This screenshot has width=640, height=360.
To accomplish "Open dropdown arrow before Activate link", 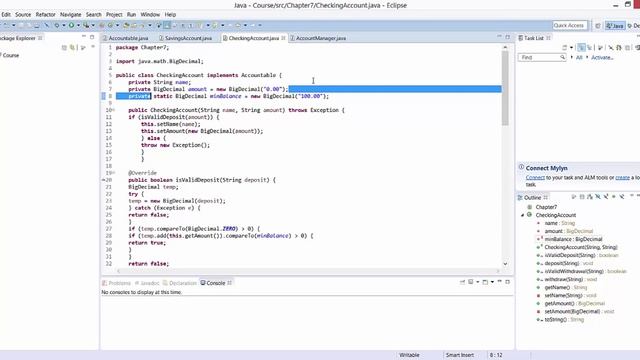I will coord(587,58).
